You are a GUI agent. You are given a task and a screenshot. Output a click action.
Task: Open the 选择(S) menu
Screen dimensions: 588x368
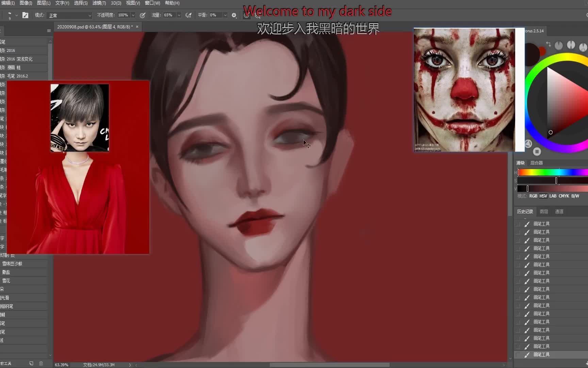(x=81, y=3)
